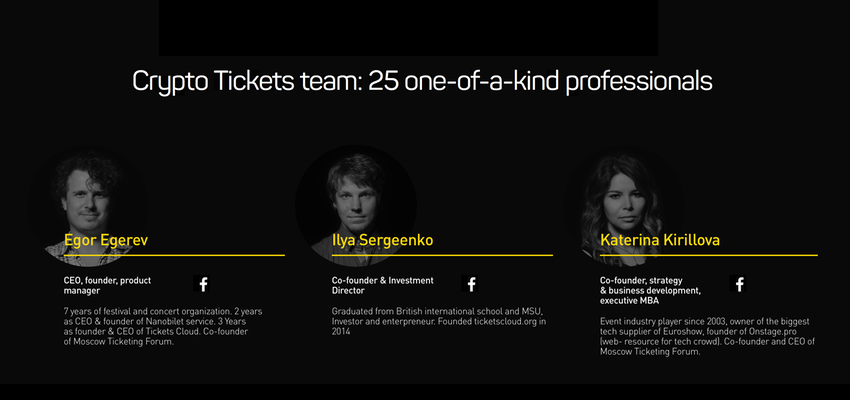850x400 pixels.
Task: Click Ilya Sergeenko's portrait photo
Action: pyautogui.click(x=356, y=206)
